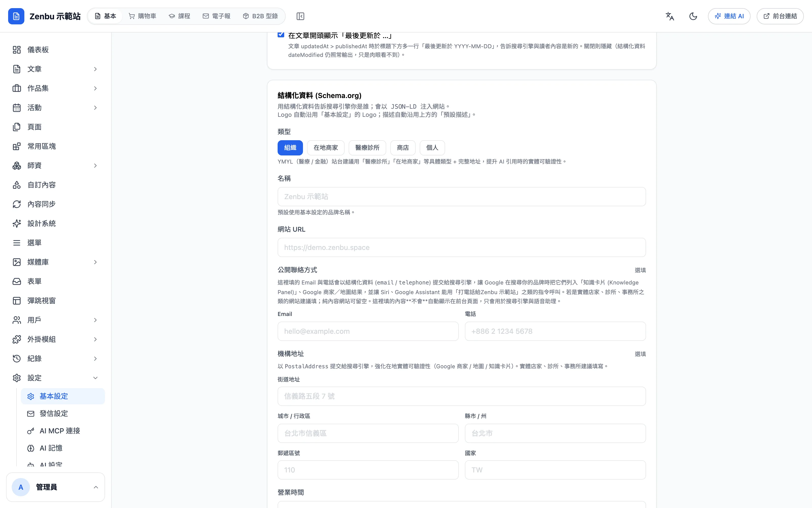Open the 管理員 account menu chevron
The width and height of the screenshot is (812, 508).
point(96,487)
